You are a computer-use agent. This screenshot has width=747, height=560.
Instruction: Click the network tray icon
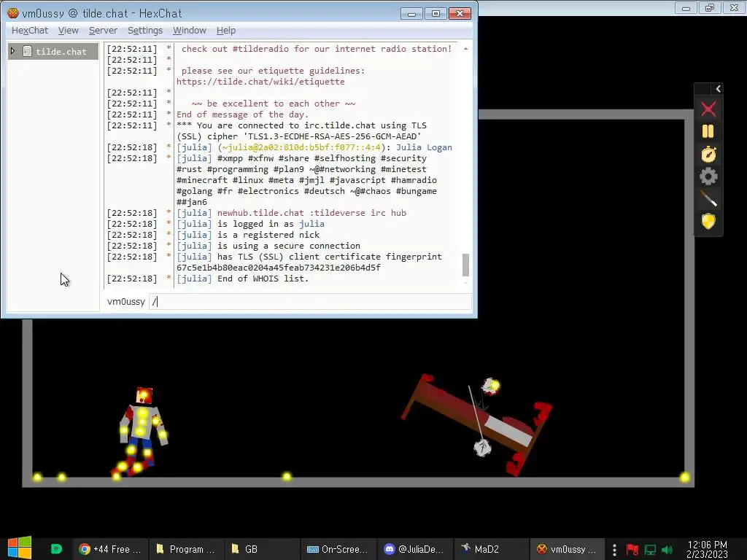(x=650, y=550)
